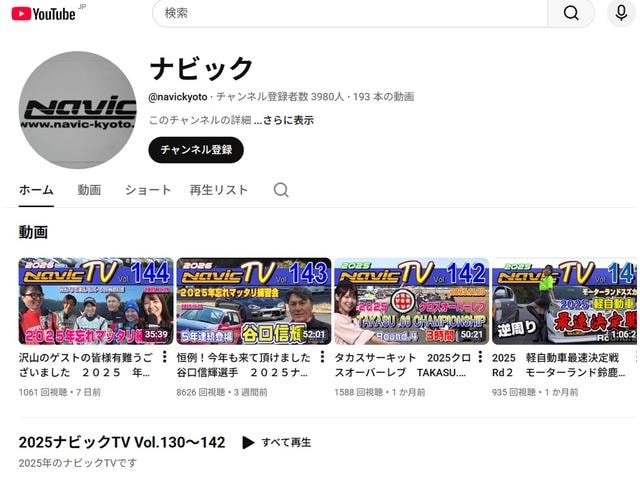Click 1588 回視聴・1 か月前 text
This screenshot has width=640, height=480.
click(x=380, y=392)
